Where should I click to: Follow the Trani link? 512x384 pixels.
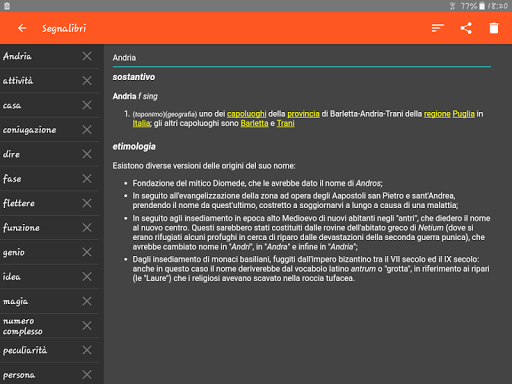pyautogui.click(x=285, y=123)
